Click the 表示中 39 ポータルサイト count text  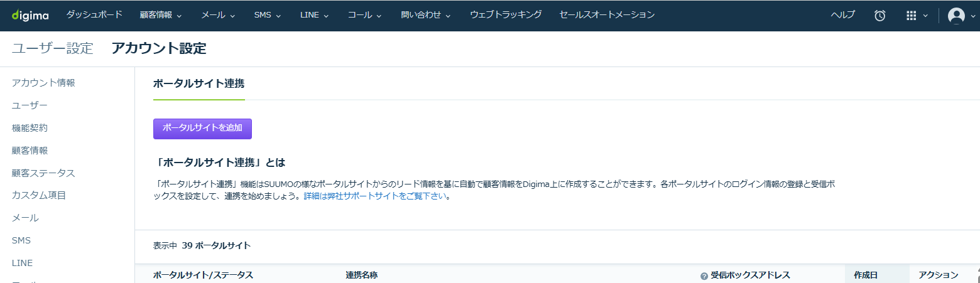pyautogui.click(x=202, y=245)
